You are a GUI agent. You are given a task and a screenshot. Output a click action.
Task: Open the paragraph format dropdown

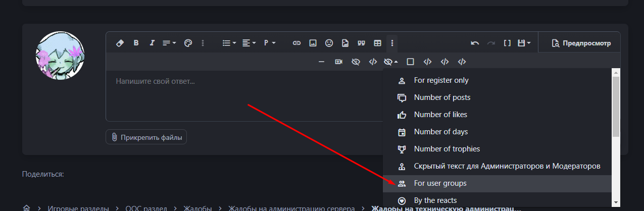[x=270, y=43]
